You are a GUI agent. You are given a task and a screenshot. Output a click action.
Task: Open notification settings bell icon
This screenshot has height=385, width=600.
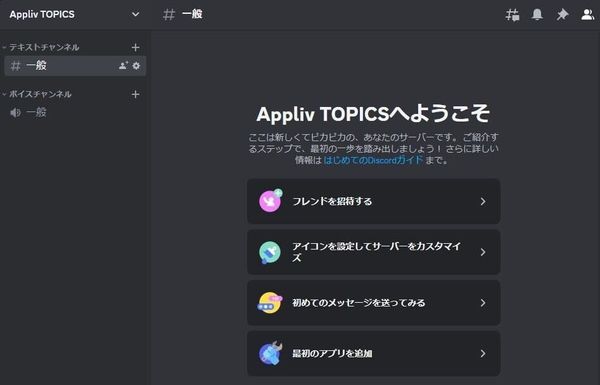click(x=537, y=15)
